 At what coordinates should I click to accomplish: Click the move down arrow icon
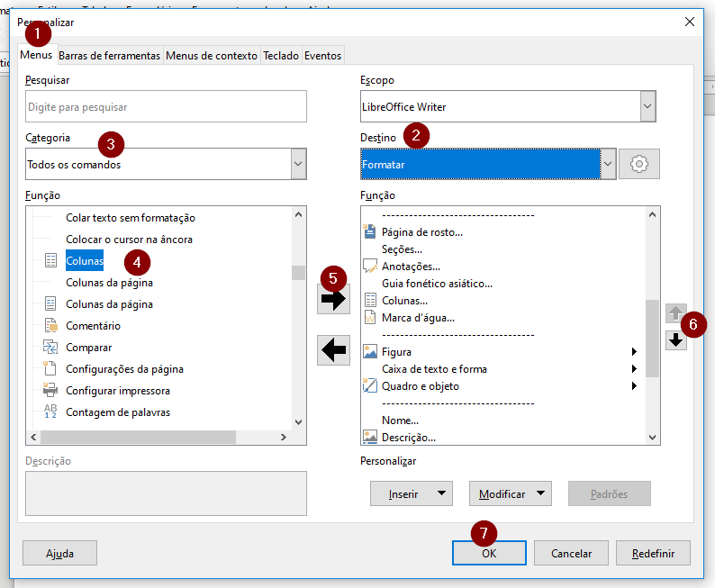(x=675, y=339)
